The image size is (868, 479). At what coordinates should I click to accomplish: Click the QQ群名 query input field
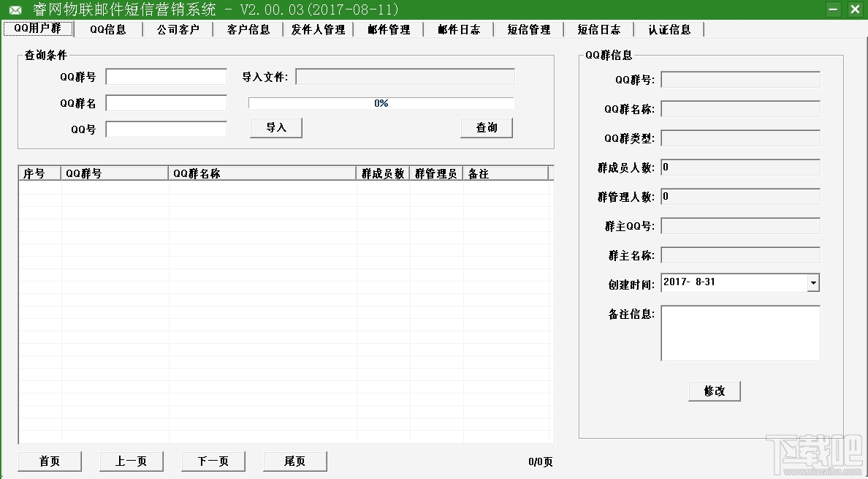click(166, 102)
